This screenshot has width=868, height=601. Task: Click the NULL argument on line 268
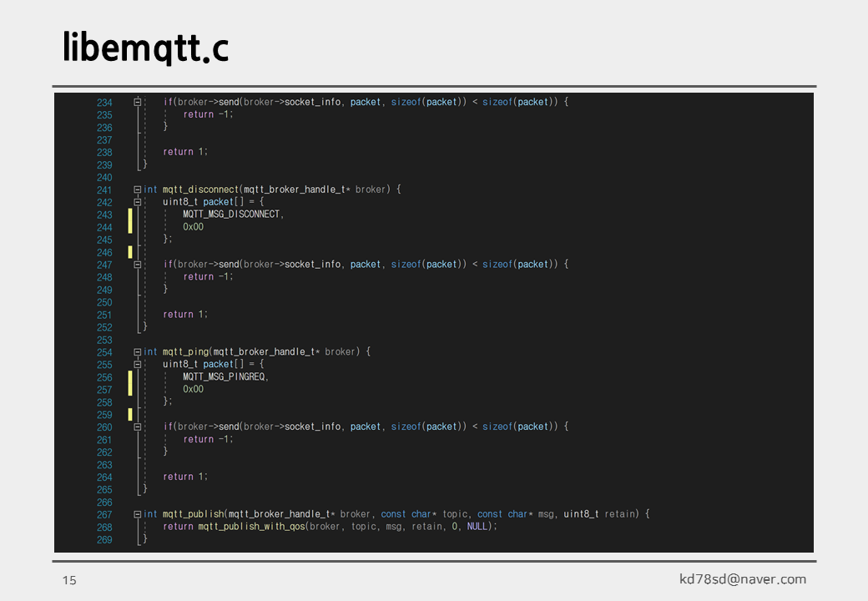(477, 526)
